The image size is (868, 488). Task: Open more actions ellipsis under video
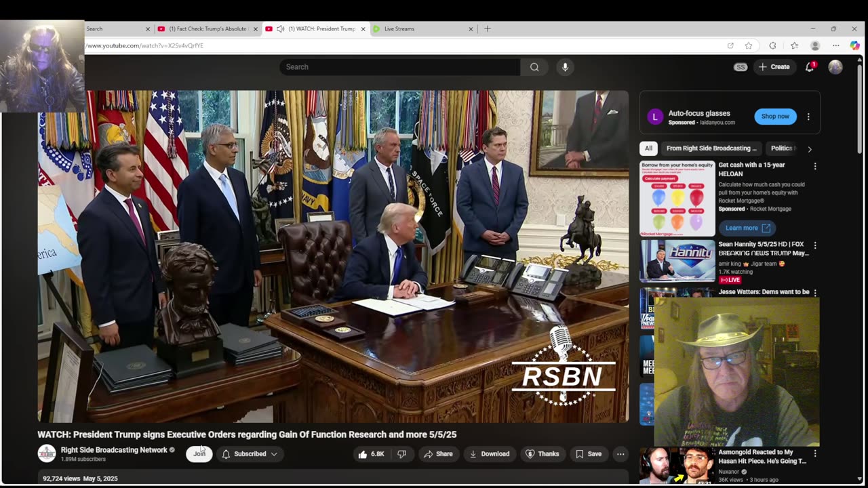[x=620, y=454]
